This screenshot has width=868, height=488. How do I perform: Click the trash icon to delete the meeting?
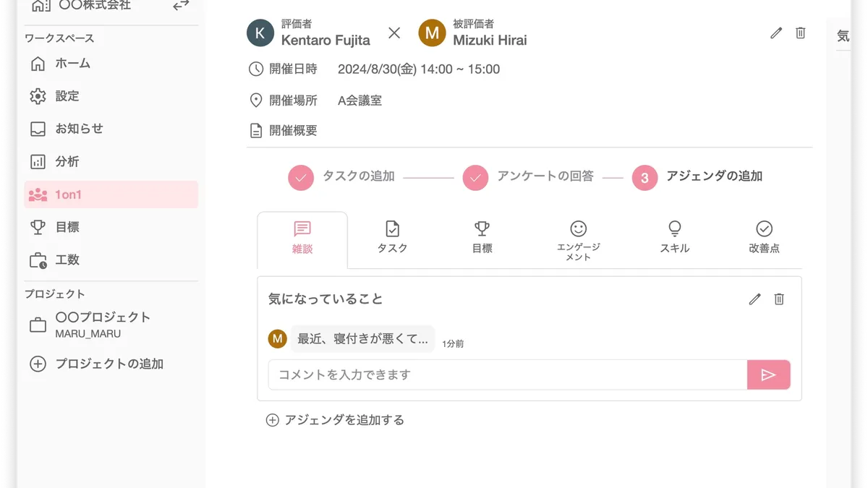pos(801,33)
